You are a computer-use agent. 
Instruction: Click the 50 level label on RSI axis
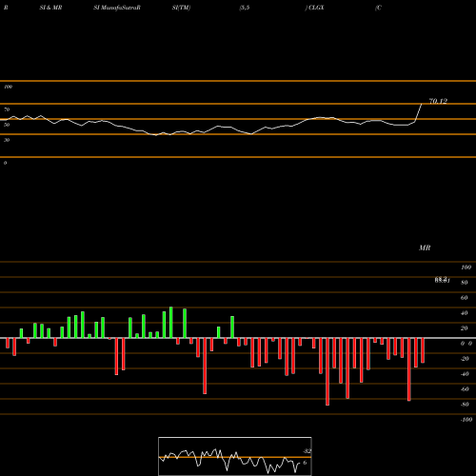[x=7, y=125]
